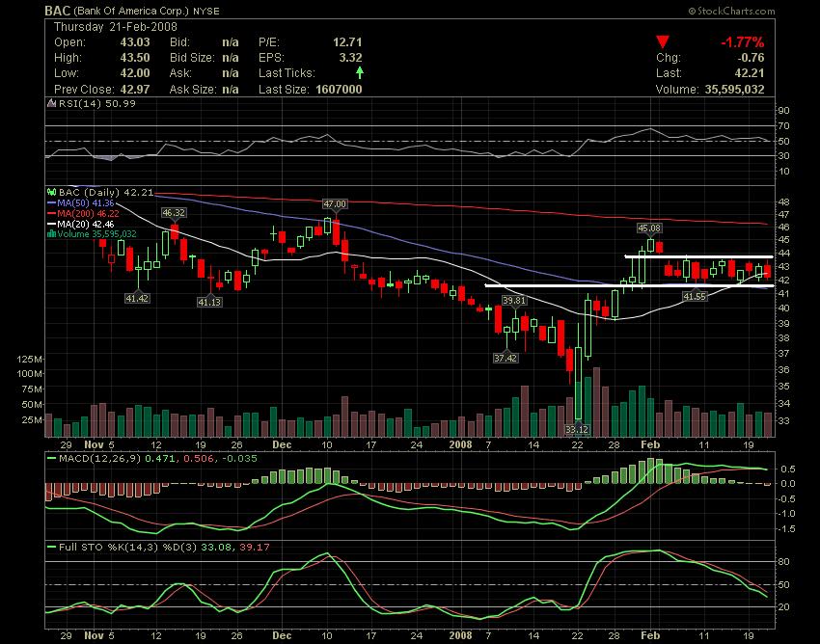The width and height of the screenshot is (820, 644).
Task: Click the 25M volume axis label
Action: tap(32, 419)
